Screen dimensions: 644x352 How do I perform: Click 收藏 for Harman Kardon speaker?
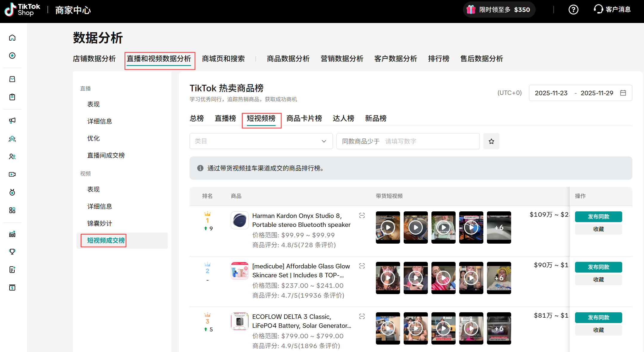click(x=598, y=229)
